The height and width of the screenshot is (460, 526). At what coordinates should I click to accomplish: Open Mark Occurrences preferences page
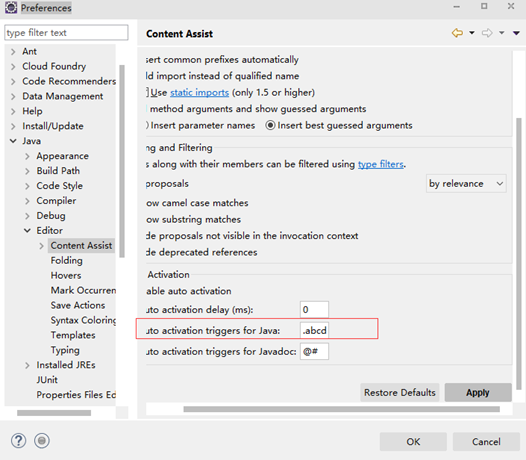click(83, 290)
